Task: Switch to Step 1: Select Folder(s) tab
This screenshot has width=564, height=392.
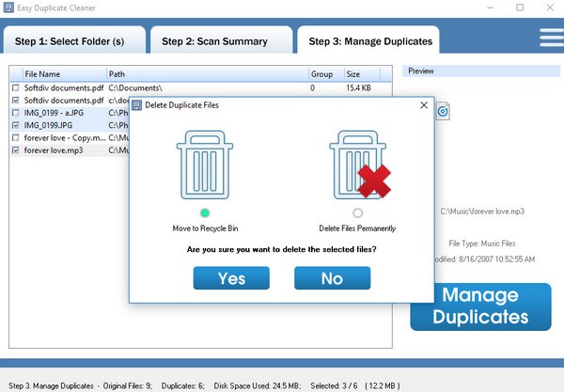Action: click(x=74, y=39)
